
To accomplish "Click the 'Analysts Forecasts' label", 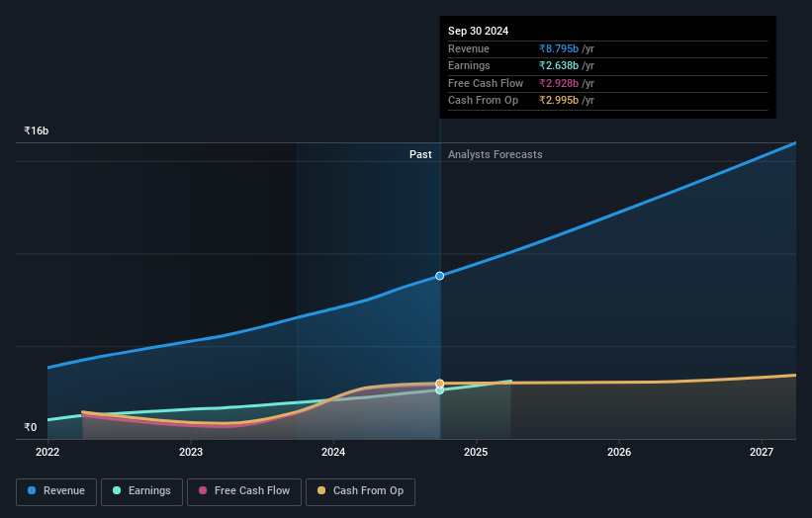I will (x=496, y=155).
